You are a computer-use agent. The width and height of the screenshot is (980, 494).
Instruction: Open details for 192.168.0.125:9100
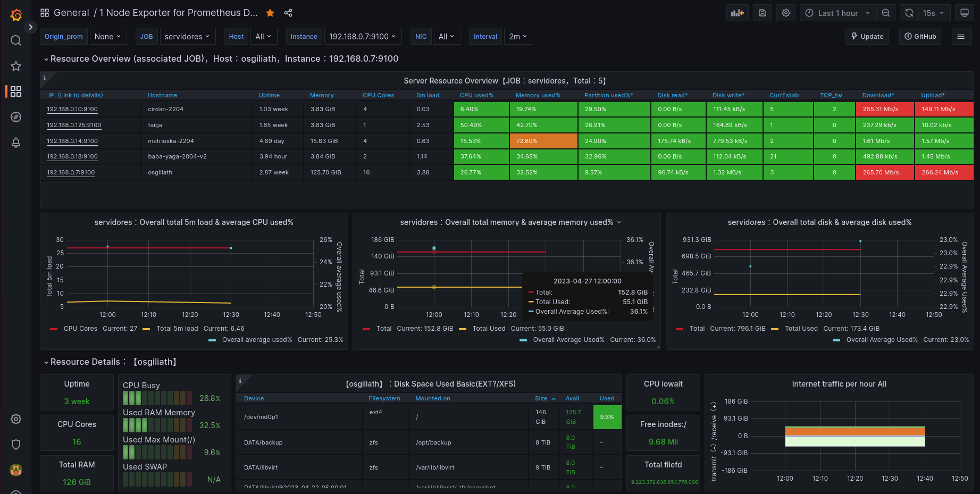pos(74,125)
